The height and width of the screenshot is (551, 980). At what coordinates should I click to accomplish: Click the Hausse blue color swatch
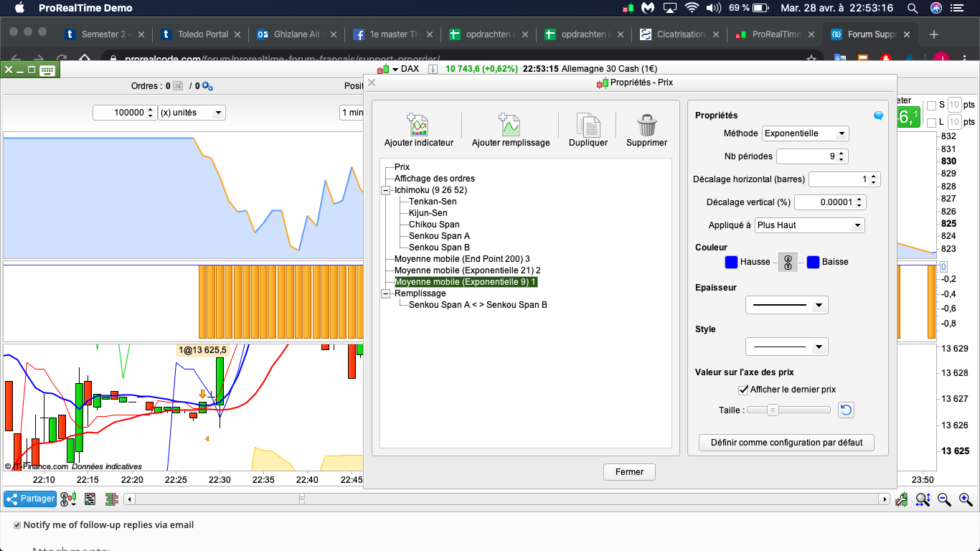click(731, 263)
